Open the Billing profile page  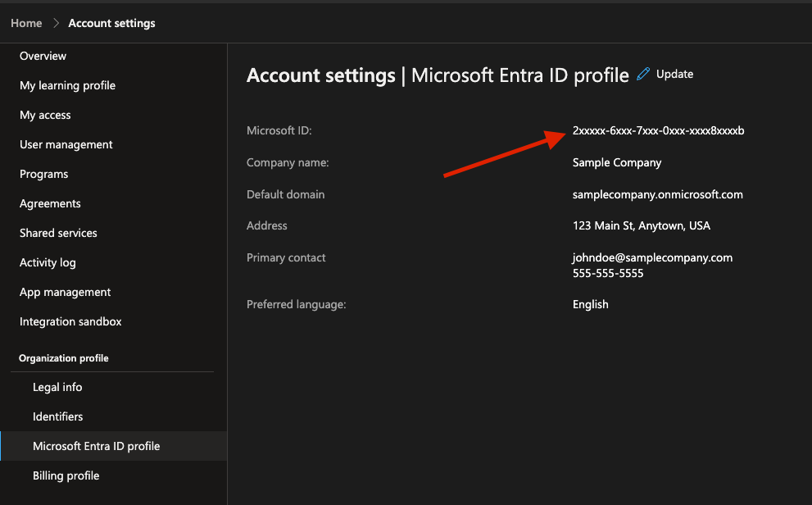click(x=66, y=475)
